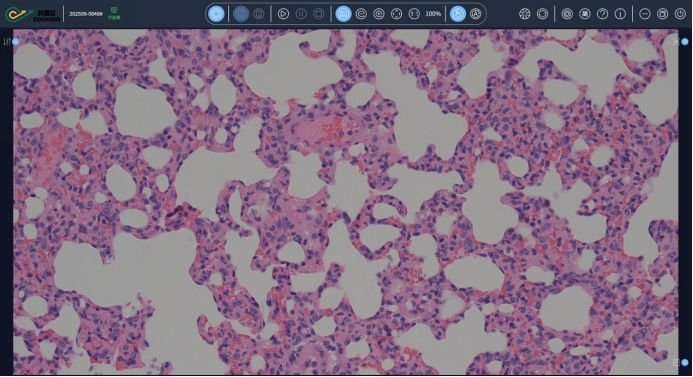693x377 pixels.
Task: Click the green connection status icon
Action: tap(114, 13)
